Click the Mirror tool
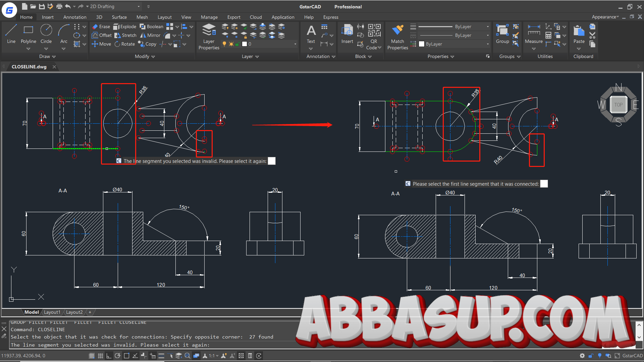This screenshot has width=644, height=362. (x=150, y=35)
